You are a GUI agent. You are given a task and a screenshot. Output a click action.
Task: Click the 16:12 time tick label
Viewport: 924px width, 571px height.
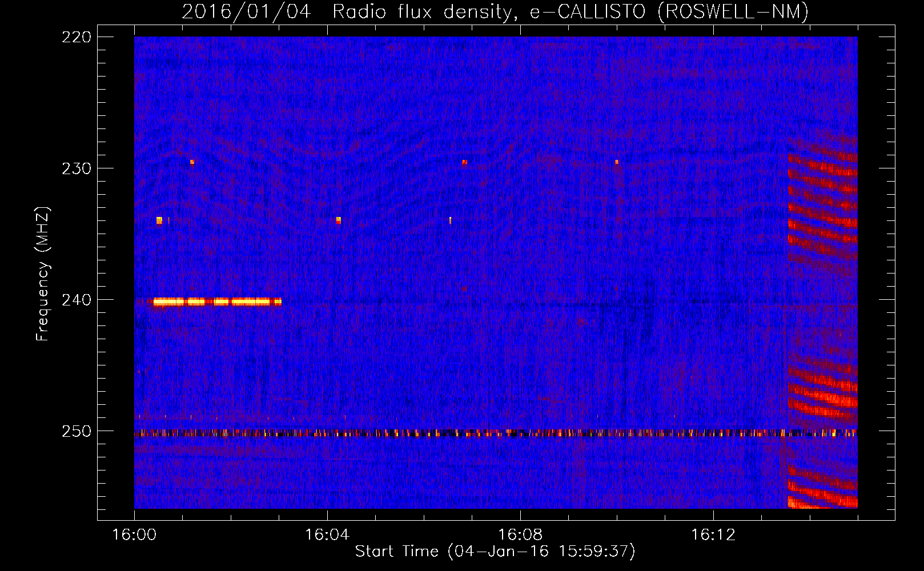(713, 535)
